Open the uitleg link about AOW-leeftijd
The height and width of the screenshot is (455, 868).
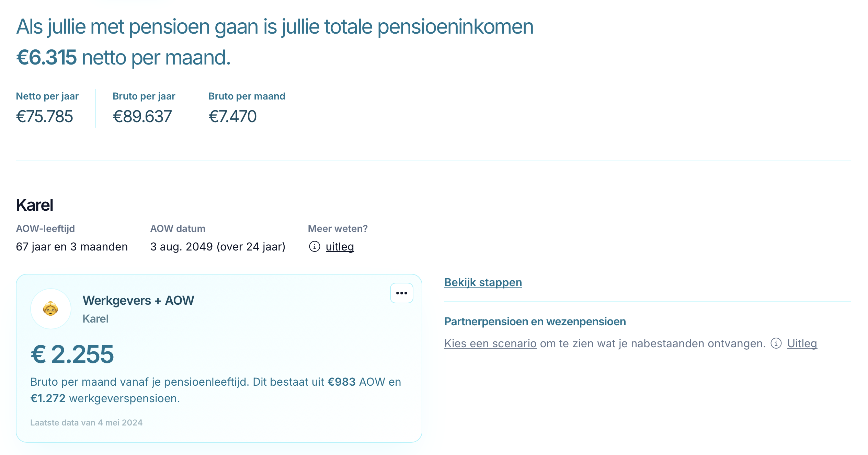(x=340, y=247)
